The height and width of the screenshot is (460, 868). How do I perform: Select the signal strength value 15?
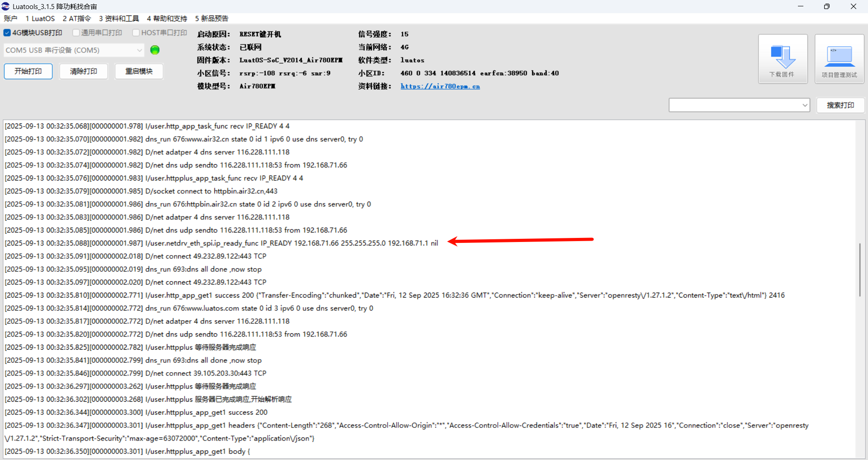[x=404, y=34]
